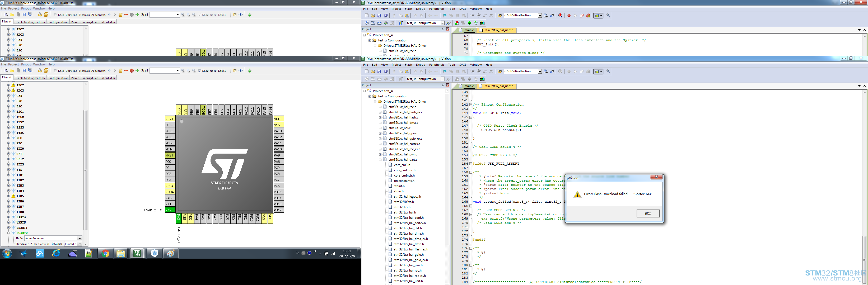
Task: Click NRST pin on the chip
Action: 170,155
